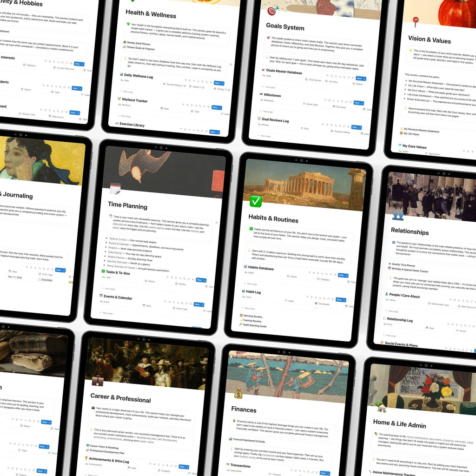Click the notepad page icon on Time Planning

point(115,189)
